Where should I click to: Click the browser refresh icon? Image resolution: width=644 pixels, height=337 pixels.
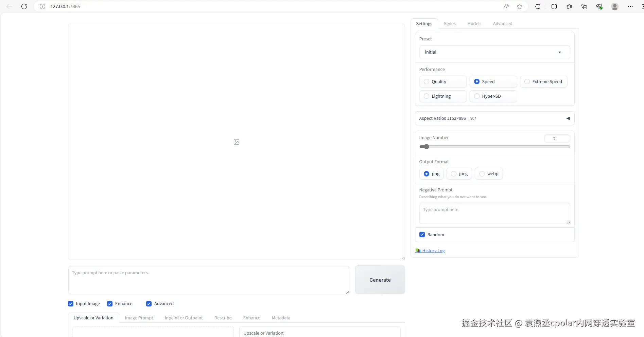[x=24, y=6]
